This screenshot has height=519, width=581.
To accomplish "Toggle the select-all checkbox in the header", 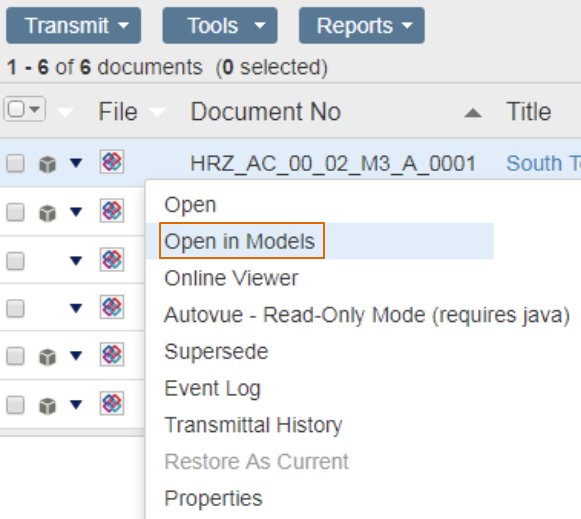I will point(16,109).
